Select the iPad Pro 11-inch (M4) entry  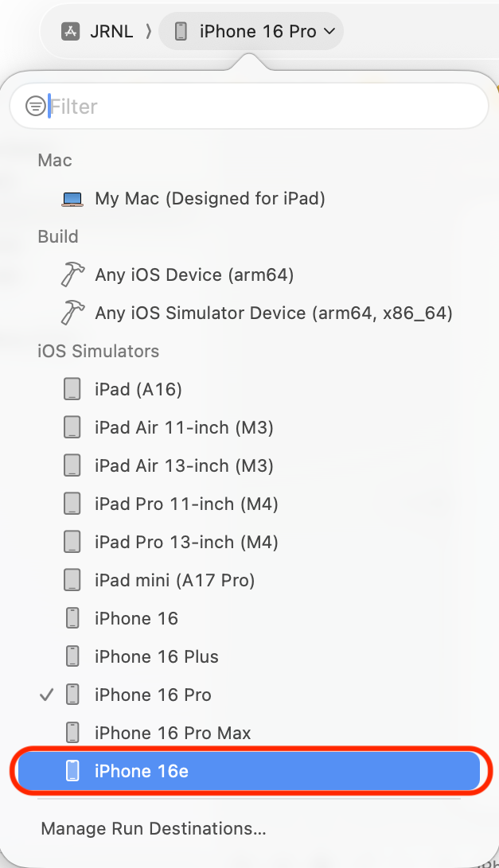point(185,504)
